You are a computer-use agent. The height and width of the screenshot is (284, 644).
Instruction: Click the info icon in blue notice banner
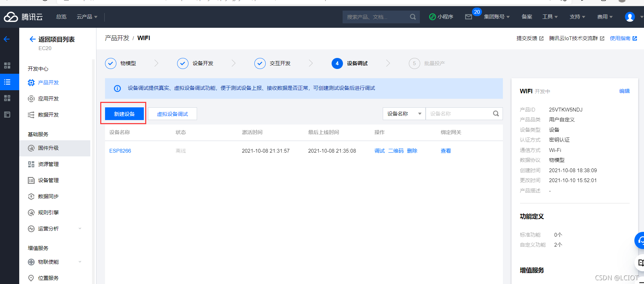(117, 88)
